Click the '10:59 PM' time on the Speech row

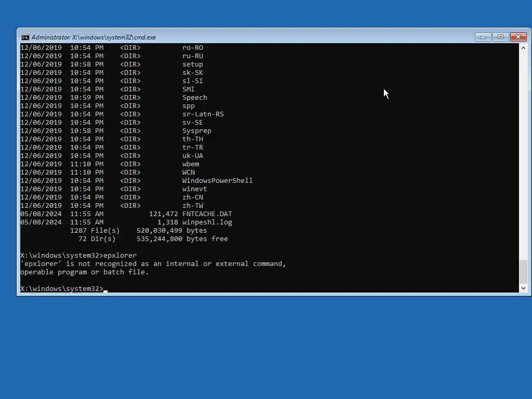coord(87,98)
